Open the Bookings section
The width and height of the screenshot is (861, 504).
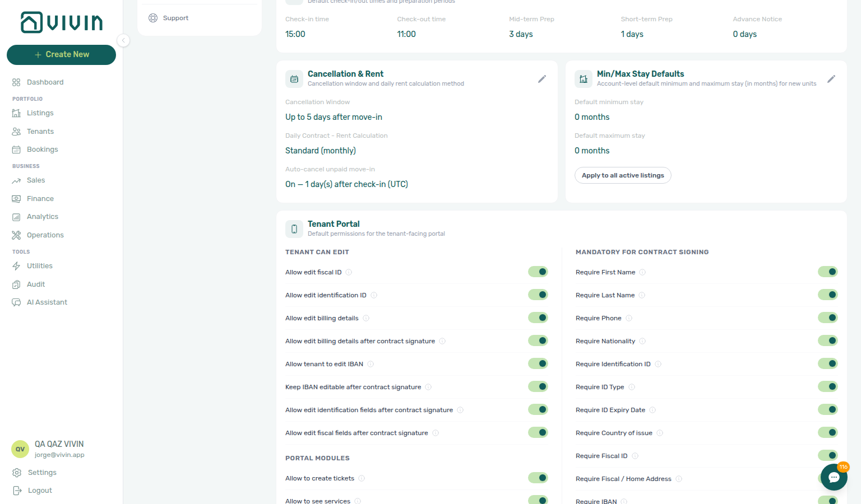[x=42, y=150]
